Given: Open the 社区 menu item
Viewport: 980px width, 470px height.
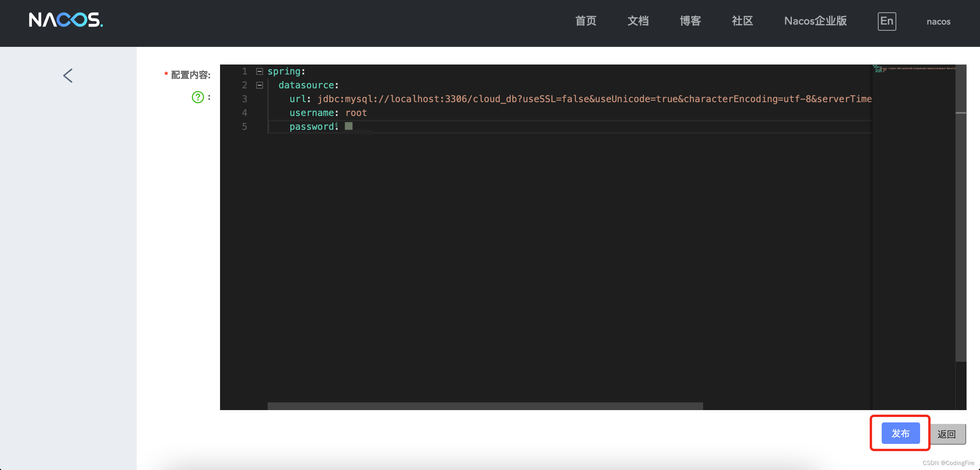Looking at the screenshot, I should coord(742,21).
